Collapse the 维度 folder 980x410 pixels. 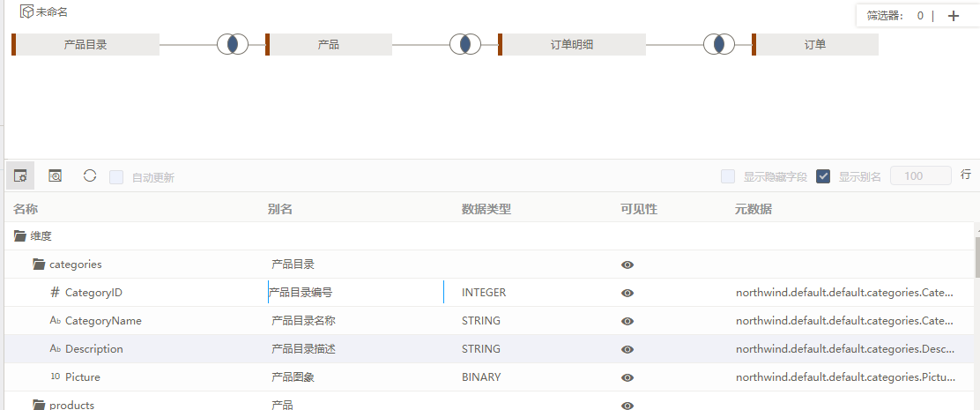20,236
